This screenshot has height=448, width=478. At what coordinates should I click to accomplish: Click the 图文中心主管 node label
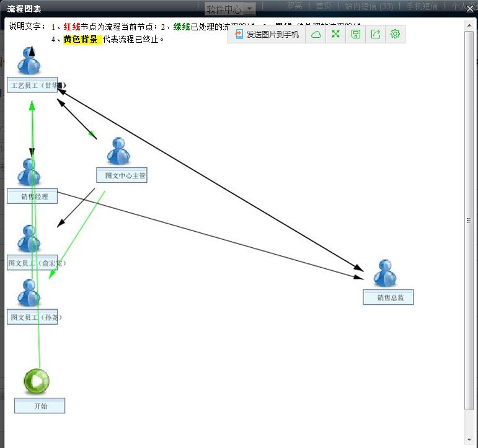point(122,175)
